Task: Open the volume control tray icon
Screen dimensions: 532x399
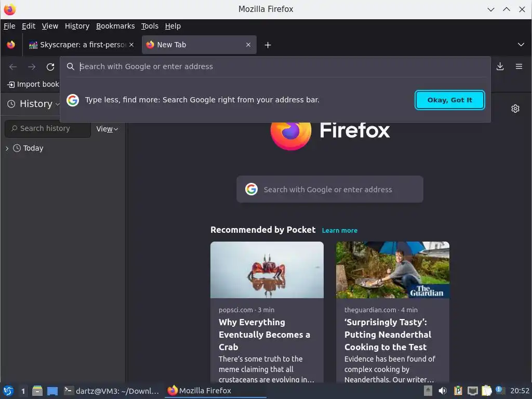Action: [443, 391]
